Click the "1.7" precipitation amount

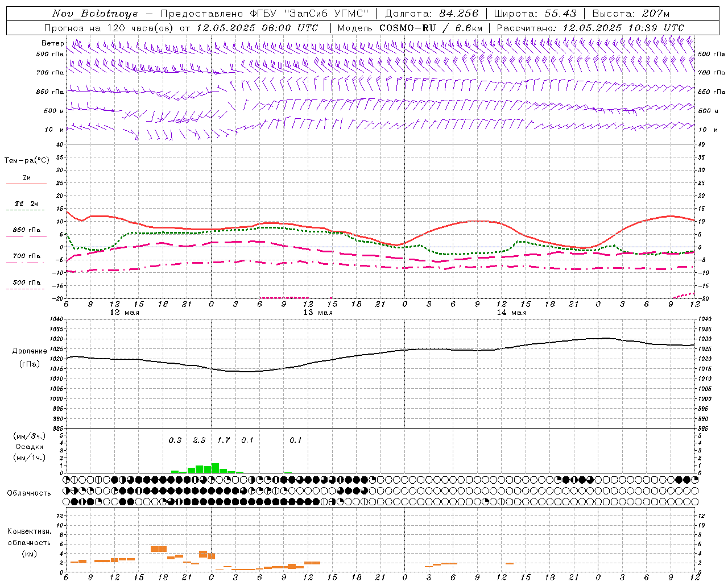[x=224, y=440]
